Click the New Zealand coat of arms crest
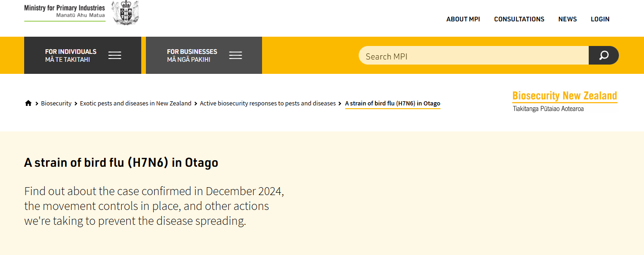The image size is (644, 255). [125, 13]
